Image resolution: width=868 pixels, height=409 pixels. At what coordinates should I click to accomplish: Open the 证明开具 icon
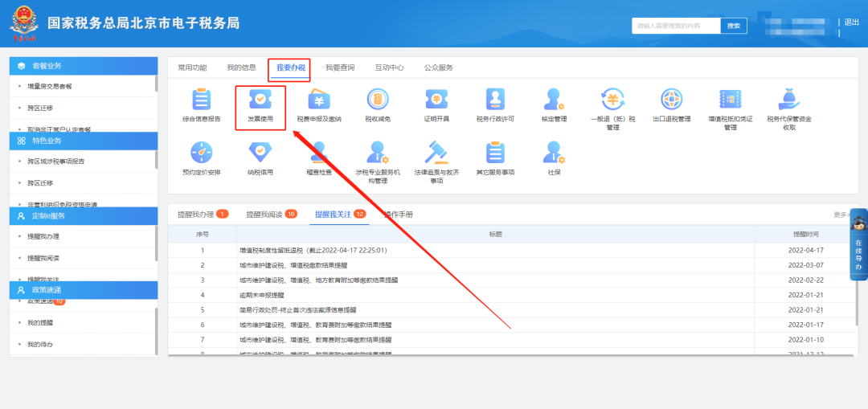coord(436,101)
